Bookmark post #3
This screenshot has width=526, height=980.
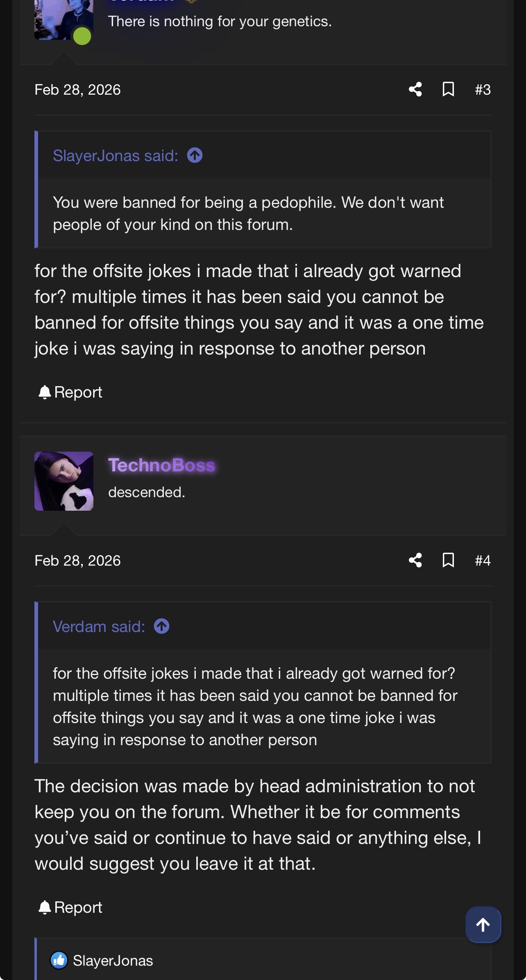pyautogui.click(x=448, y=89)
